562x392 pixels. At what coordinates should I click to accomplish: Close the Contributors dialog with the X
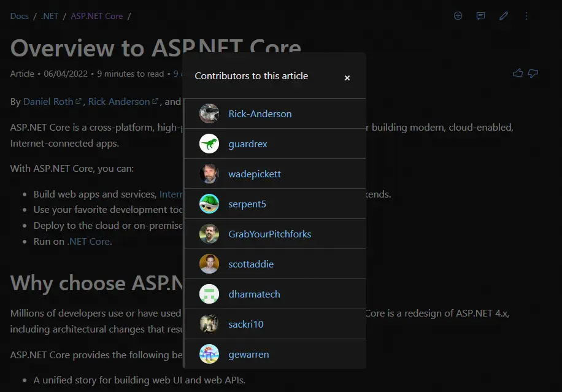347,78
